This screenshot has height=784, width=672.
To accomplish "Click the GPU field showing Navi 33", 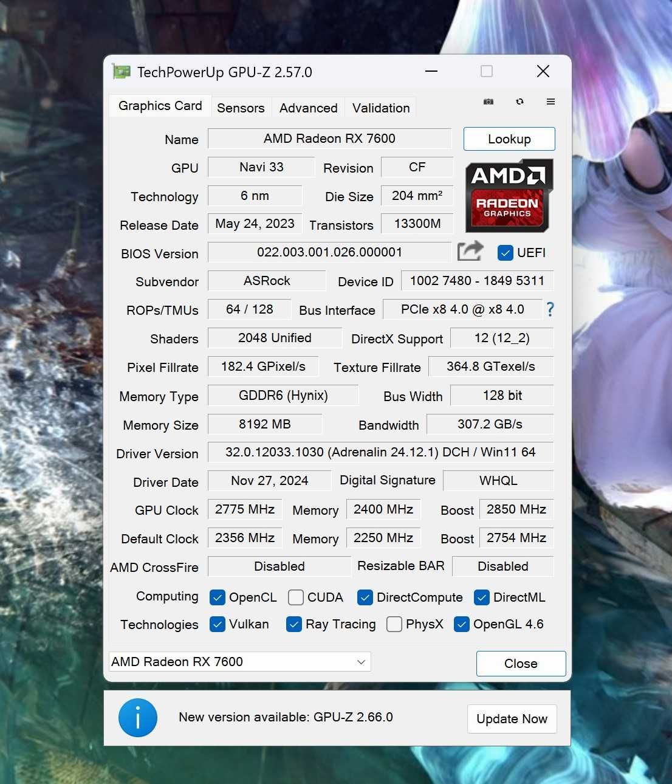I will click(x=261, y=167).
